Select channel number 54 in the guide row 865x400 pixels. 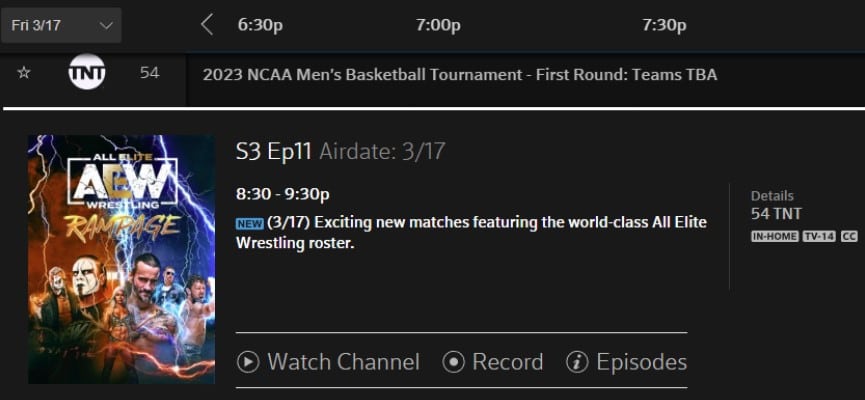click(x=149, y=73)
